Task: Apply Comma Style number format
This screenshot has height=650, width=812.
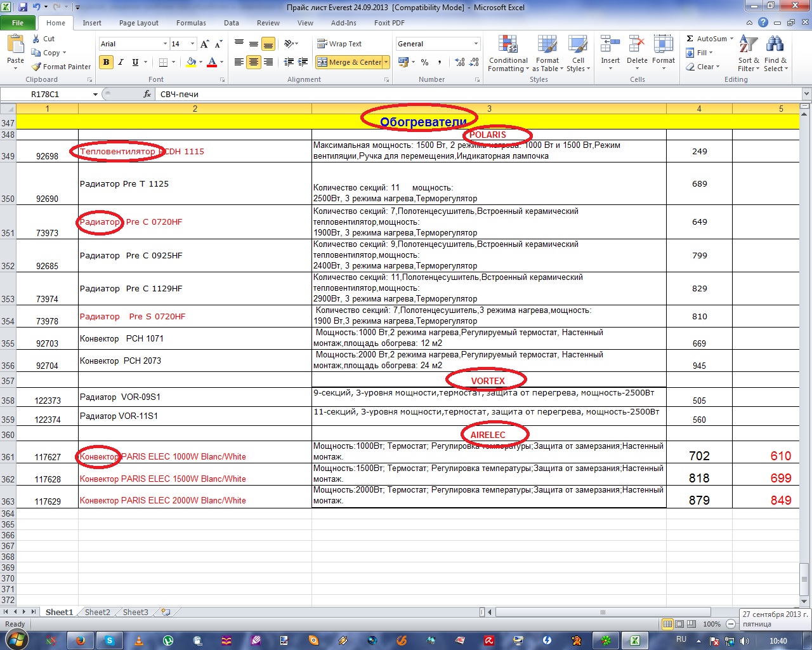Action: (440, 62)
